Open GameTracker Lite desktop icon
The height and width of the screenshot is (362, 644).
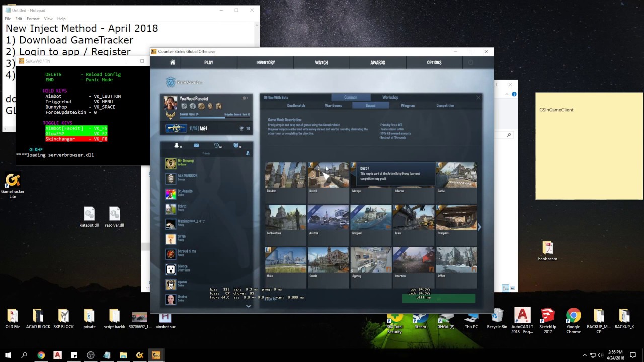[13, 186]
